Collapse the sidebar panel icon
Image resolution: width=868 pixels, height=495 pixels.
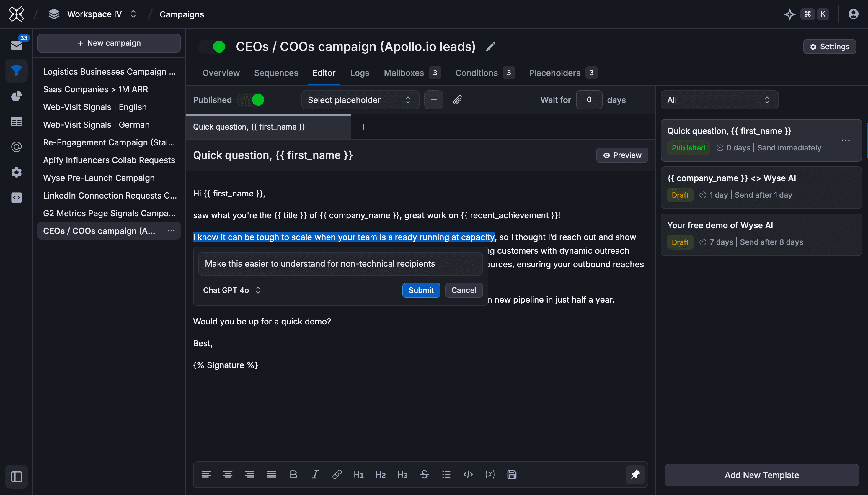16,476
